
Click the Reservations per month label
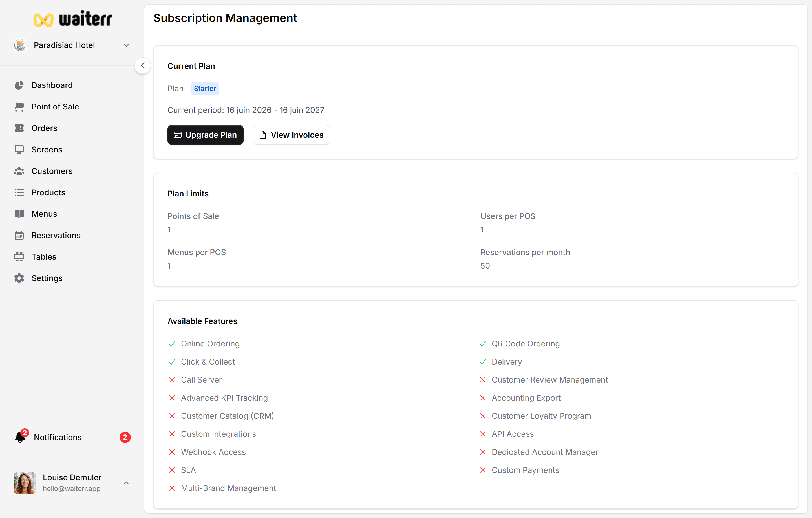[x=525, y=252]
